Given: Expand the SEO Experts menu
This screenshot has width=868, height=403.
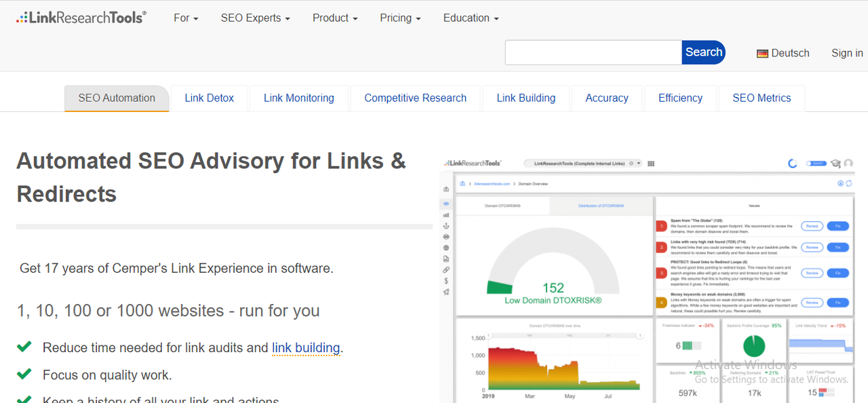Looking at the screenshot, I should 255,18.
